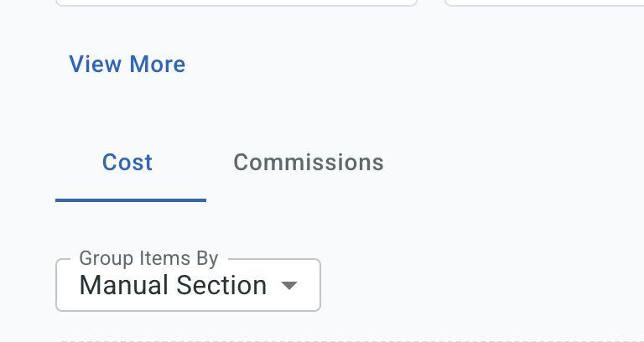This screenshot has width=644, height=342.
Task: Click the partially visible card at top left
Action: pos(236,3)
